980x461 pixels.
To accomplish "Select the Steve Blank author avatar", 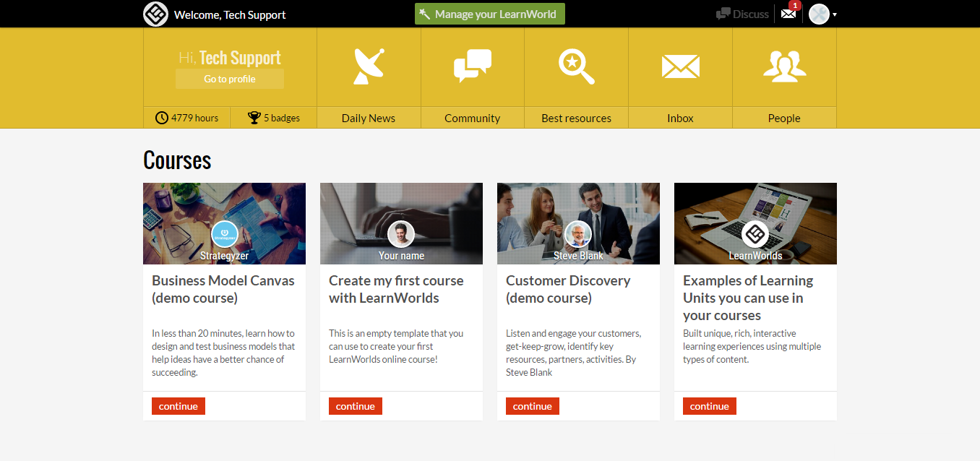I will (x=578, y=234).
